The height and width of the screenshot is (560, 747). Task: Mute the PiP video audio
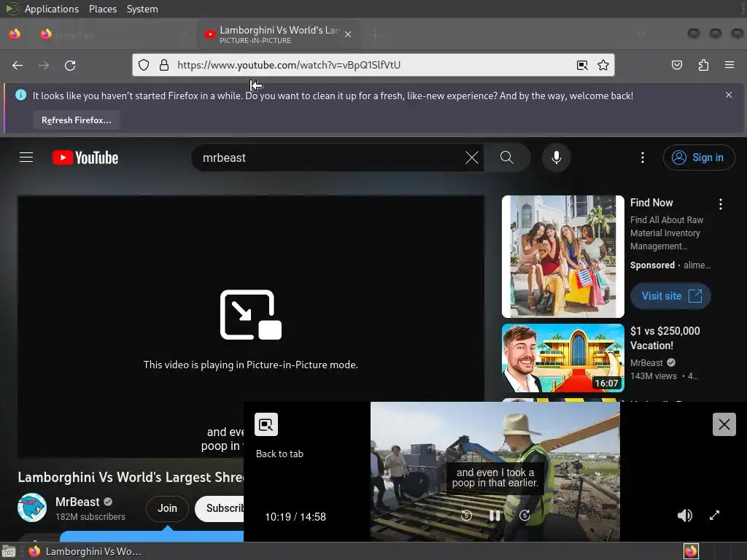[x=684, y=516]
